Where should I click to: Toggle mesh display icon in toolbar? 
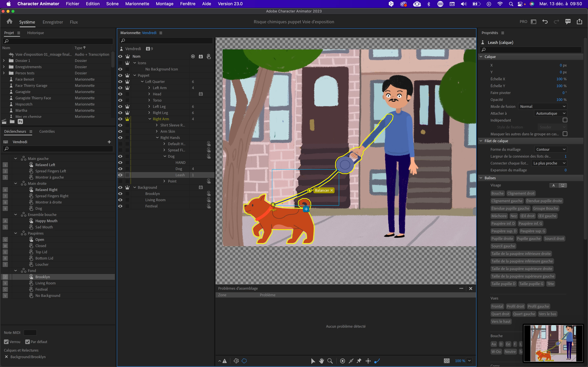236,361
